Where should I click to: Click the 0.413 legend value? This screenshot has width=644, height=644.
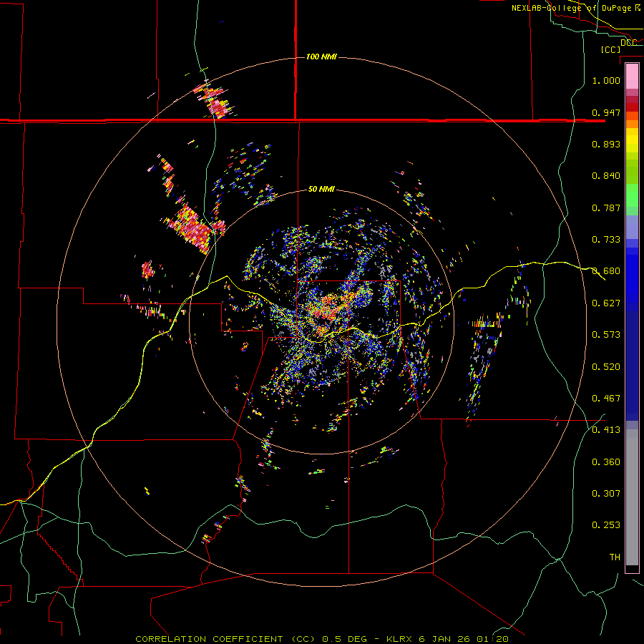tap(606, 430)
